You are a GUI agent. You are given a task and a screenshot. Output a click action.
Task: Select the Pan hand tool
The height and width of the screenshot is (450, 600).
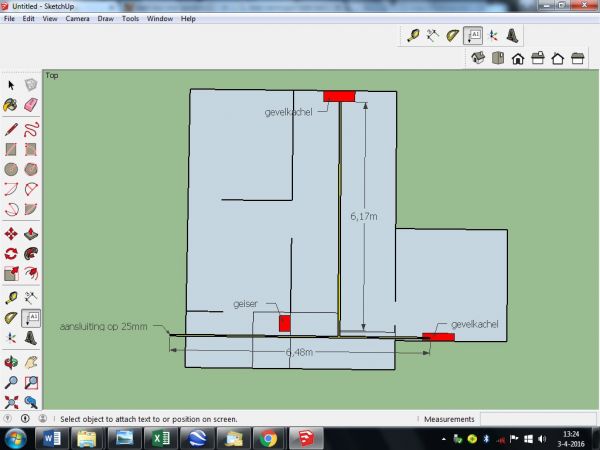coord(31,362)
